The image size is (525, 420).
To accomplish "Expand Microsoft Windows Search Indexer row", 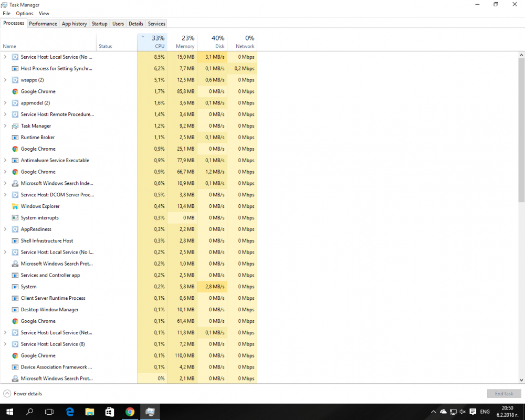I will pyautogui.click(x=5, y=183).
